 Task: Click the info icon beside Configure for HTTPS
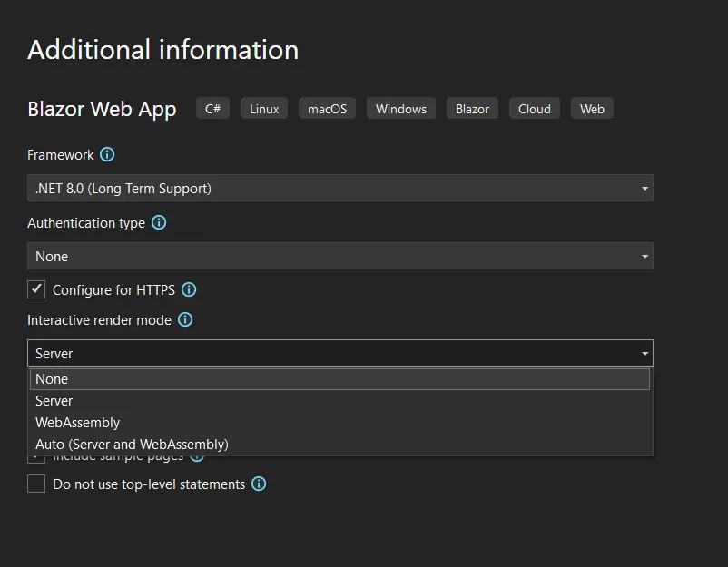tap(188, 289)
